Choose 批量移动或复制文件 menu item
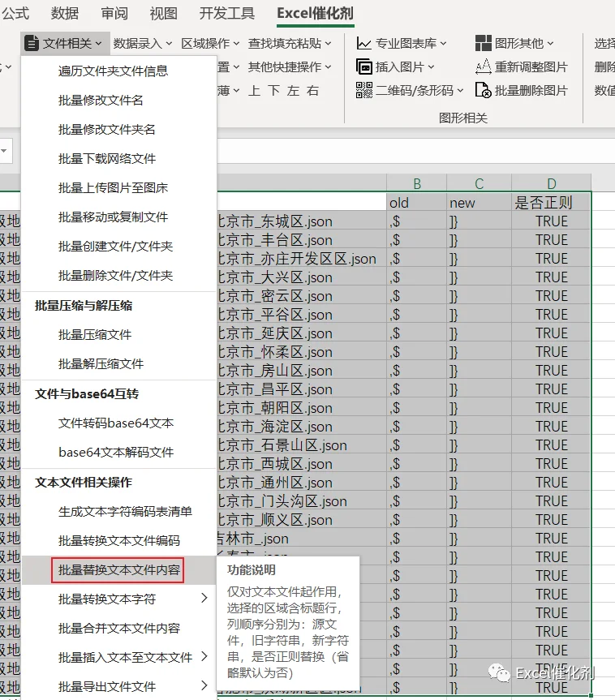 click(118, 217)
